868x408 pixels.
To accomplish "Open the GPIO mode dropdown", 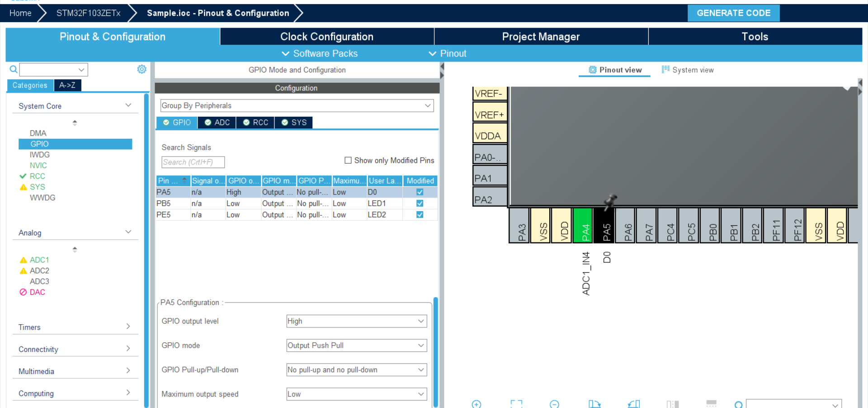I will coord(357,346).
